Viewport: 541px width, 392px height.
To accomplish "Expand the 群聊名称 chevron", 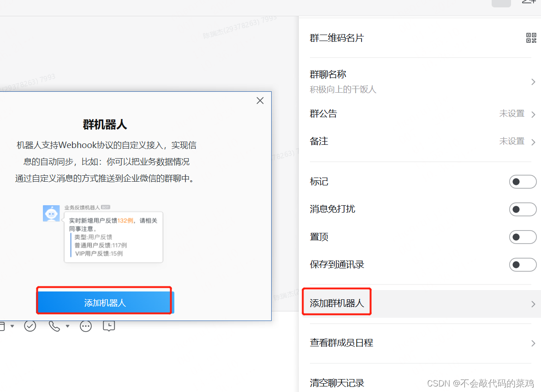I will click(533, 82).
